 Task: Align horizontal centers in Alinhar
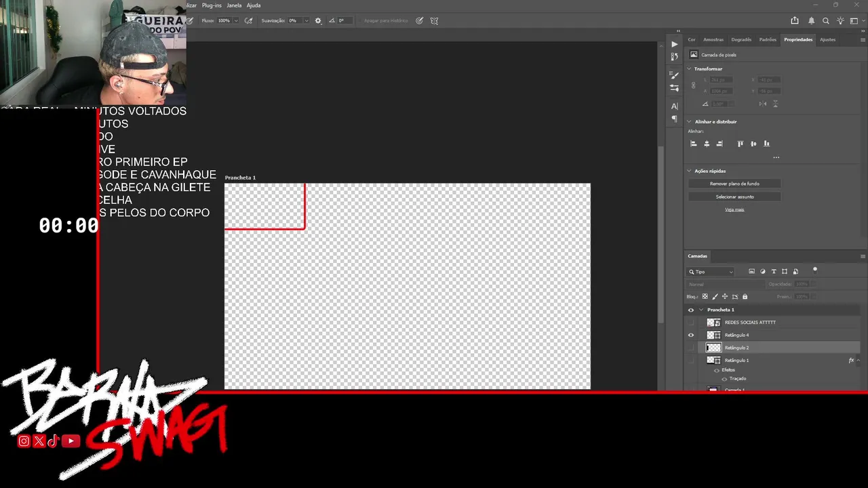tap(707, 144)
